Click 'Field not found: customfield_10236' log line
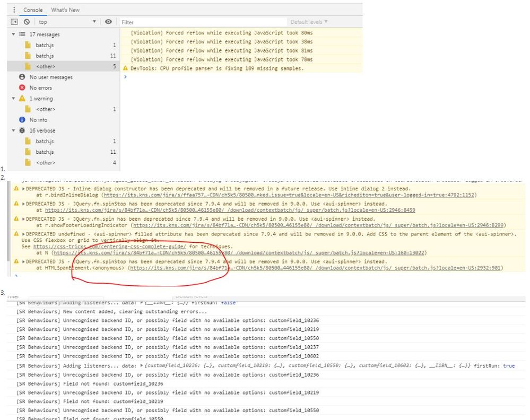 click(90, 384)
